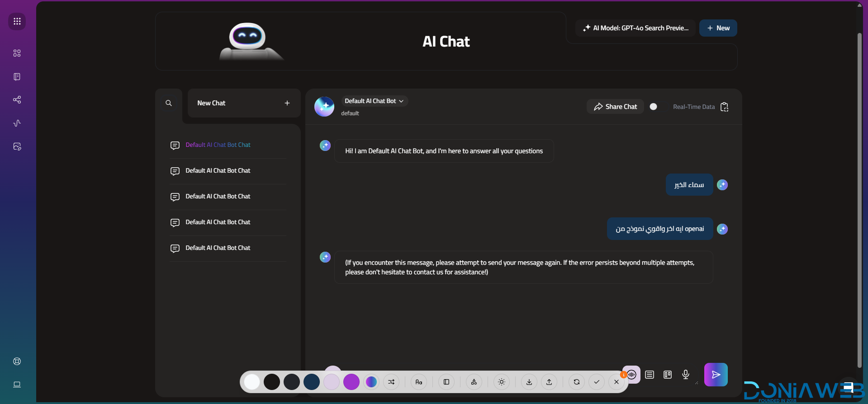Click the Share Chat button
Image resolution: width=868 pixels, height=404 pixels.
click(x=615, y=107)
